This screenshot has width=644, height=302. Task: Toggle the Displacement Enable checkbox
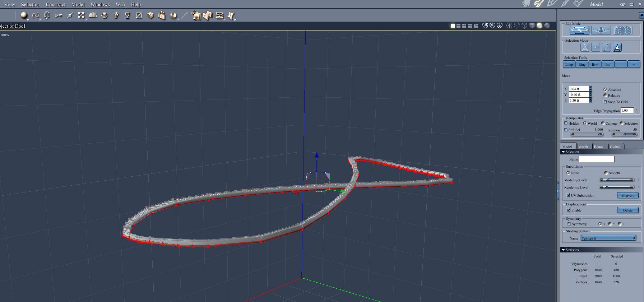[569, 210]
